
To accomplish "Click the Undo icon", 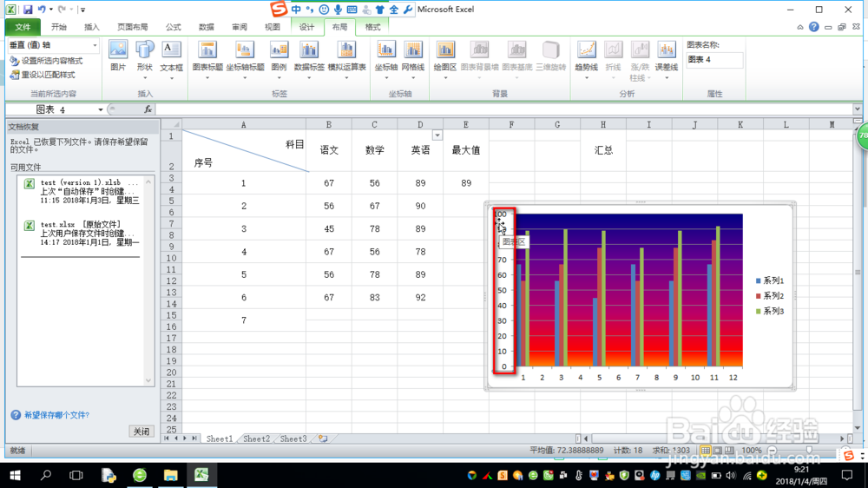I will [42, 10].
